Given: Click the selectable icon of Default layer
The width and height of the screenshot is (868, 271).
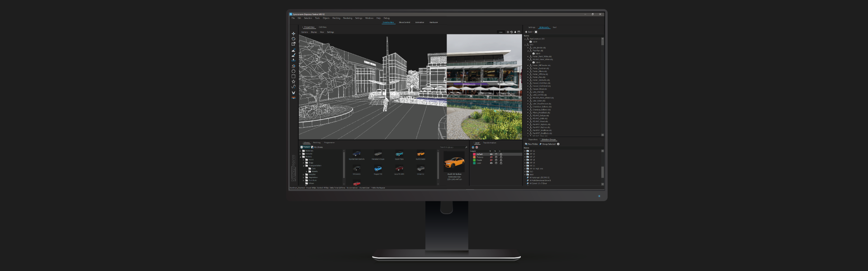Looking at the screenshot, I should (x=496, y=154).
